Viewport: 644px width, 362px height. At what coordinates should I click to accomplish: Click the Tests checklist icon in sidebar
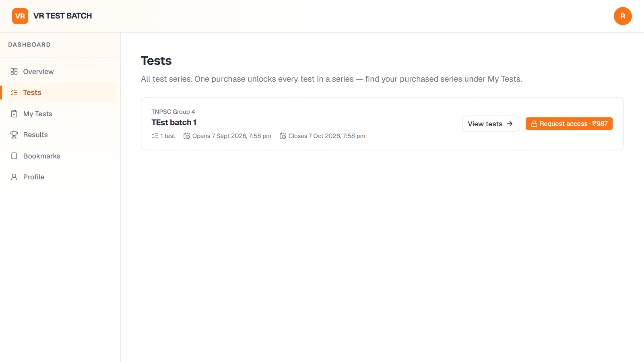(x=14, y=93)
